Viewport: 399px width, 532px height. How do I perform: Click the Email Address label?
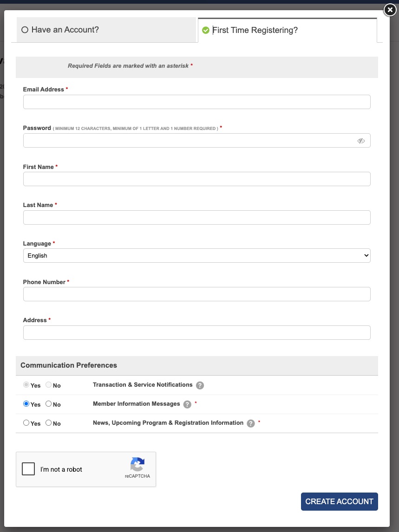point(44,90)
